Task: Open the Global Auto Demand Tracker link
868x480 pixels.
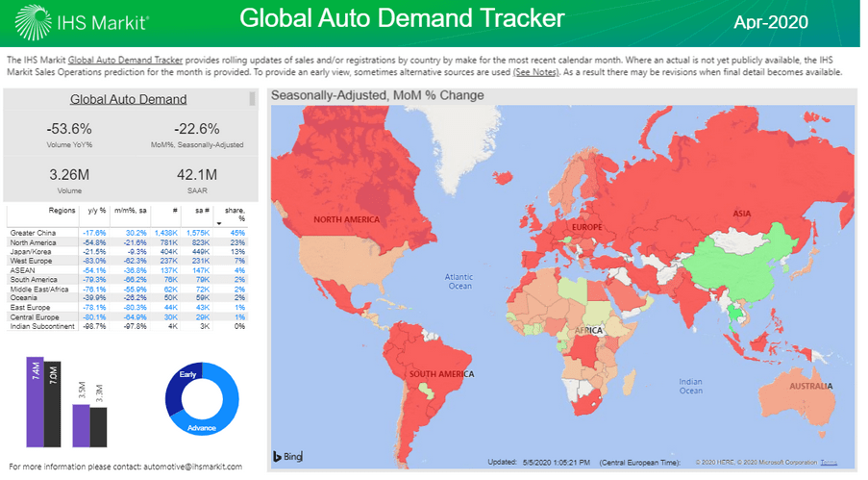Action: tap(125, 60)
